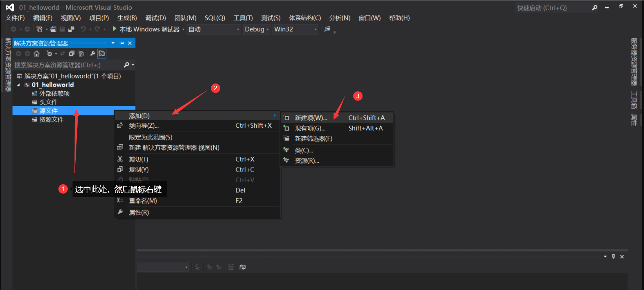This screenshot has height=290, width=644.
Task: Open the 生成(B) build menu
Action: (x=127, y=18)
